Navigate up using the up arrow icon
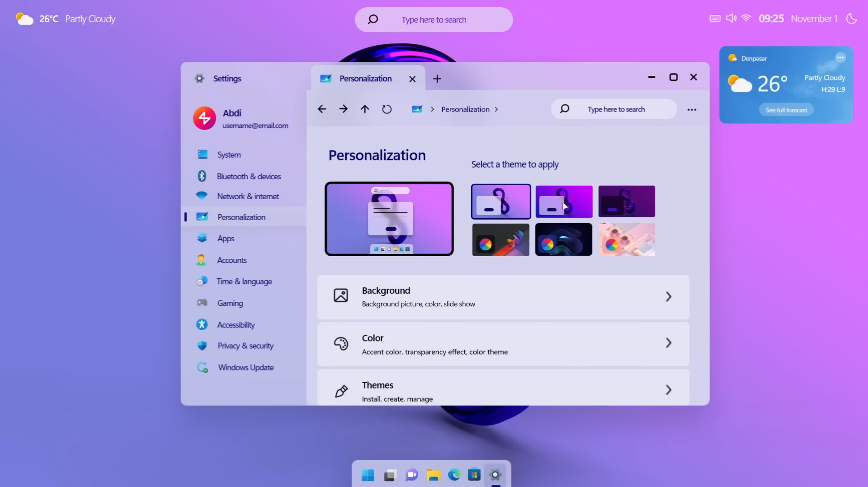The width and height of the screenshot is (868, 487). click(365, 109)
